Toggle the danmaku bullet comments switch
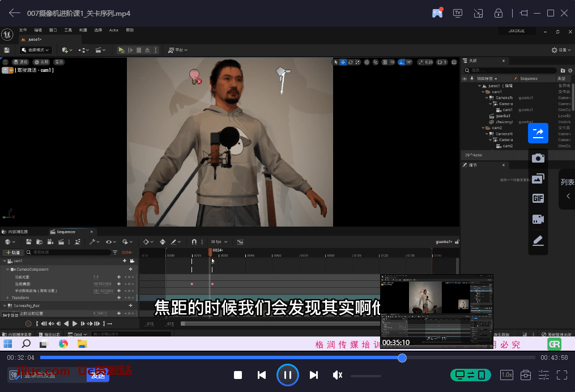The width and height of the screenshot is (575, 392). pyautogui.click(x=15, y=374)
